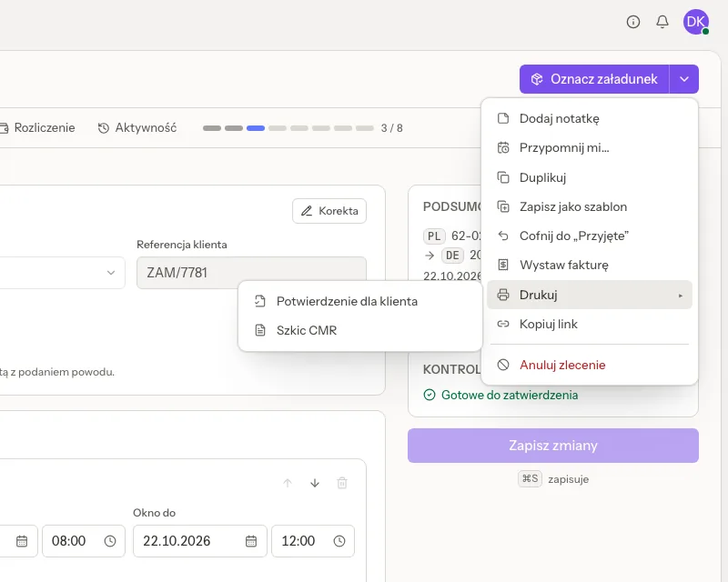Select Wystaw fakturę menu item
728x582 pixels.
click(589, 265)
